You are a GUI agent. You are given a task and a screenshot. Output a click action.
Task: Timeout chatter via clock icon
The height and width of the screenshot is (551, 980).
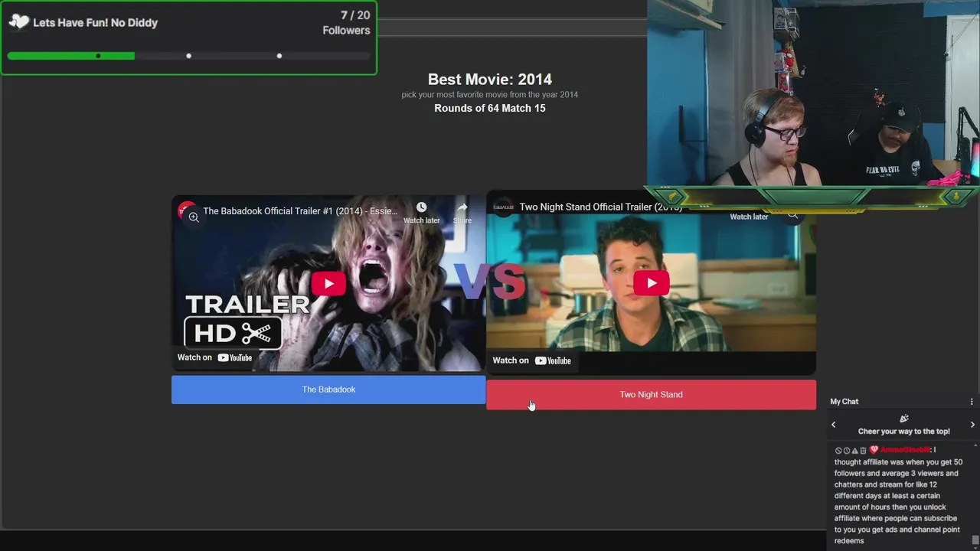[x=847, y=451]
